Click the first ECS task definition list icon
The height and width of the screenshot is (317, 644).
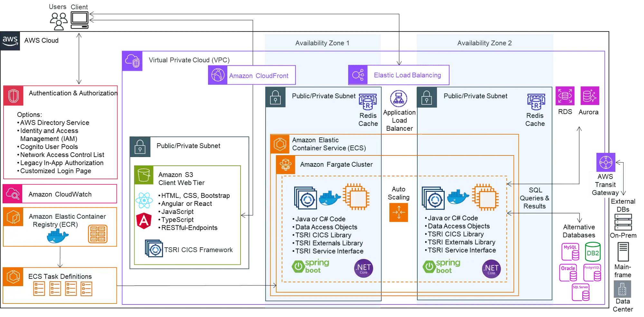(39, 289)
